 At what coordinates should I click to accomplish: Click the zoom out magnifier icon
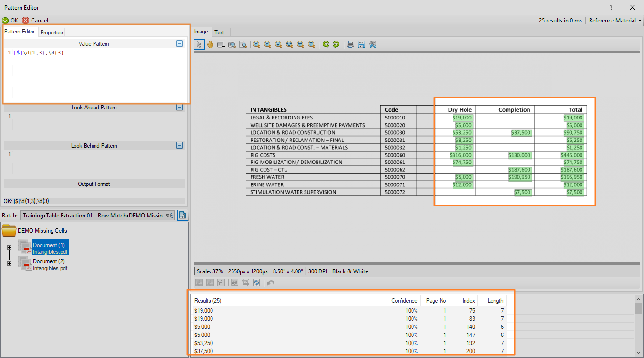[x=267, y=44]
